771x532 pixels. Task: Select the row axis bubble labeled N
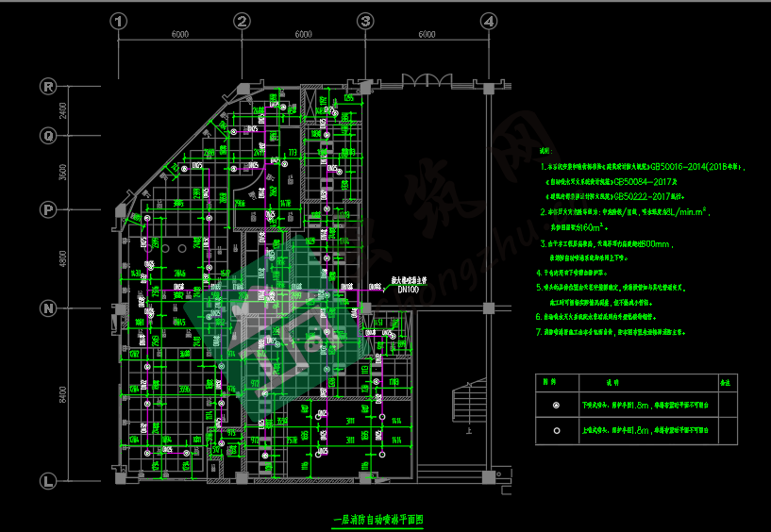point(48,308)
